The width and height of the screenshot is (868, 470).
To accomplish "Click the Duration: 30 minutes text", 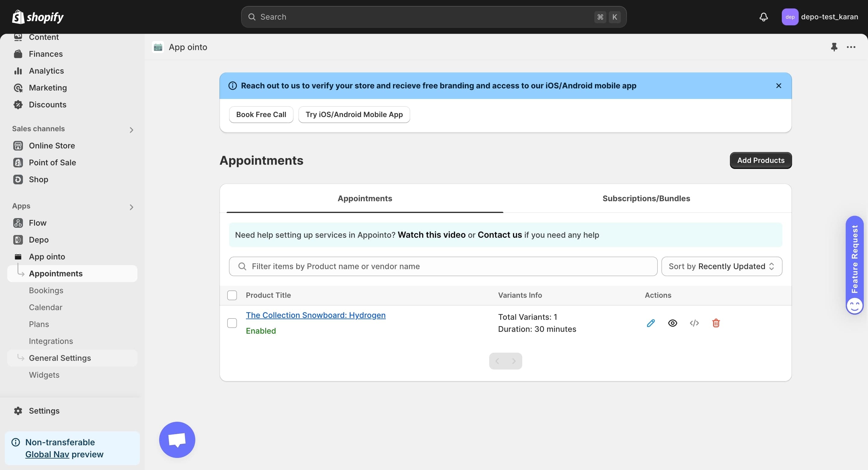I will (x=537, y=329).
